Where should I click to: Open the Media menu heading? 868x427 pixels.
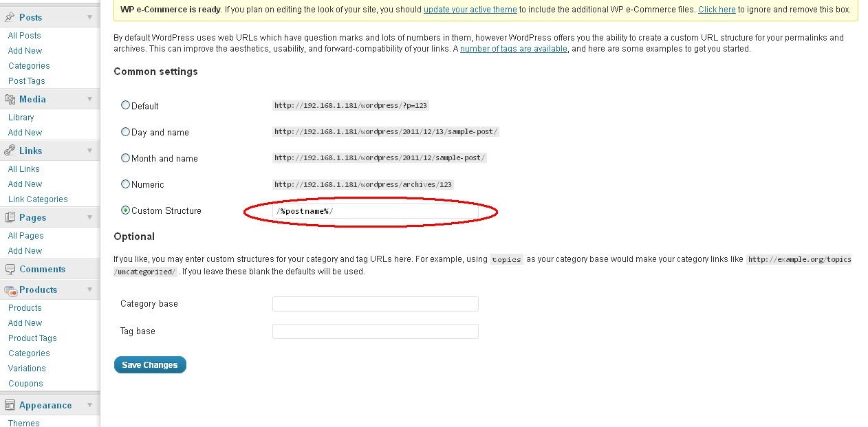pos(32,99)
